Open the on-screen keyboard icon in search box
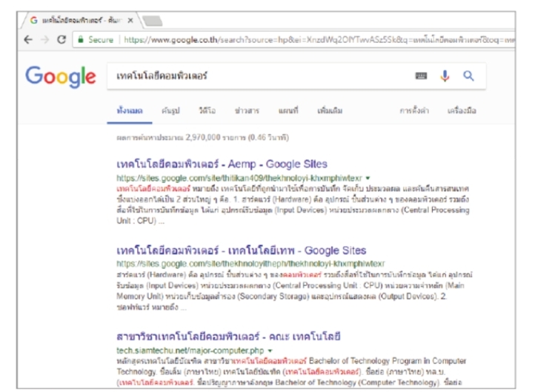Image resolution: width=535 pixels, height=392 pixels. tap(422, 76)
